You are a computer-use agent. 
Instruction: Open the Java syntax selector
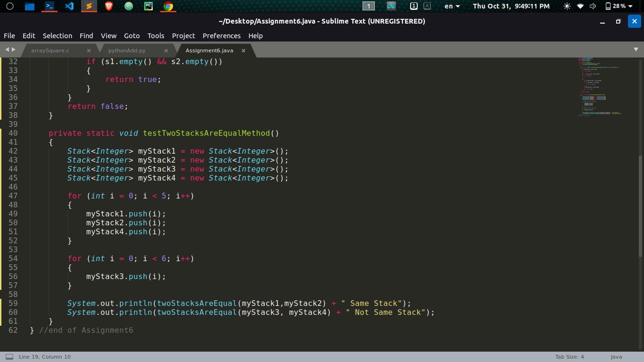click(616, 357)
